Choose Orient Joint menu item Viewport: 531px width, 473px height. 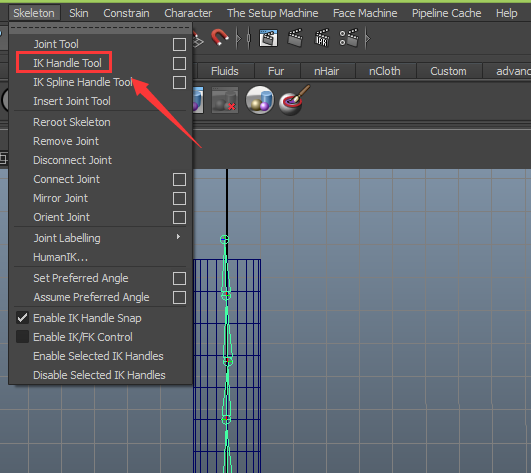coord(62,217)
